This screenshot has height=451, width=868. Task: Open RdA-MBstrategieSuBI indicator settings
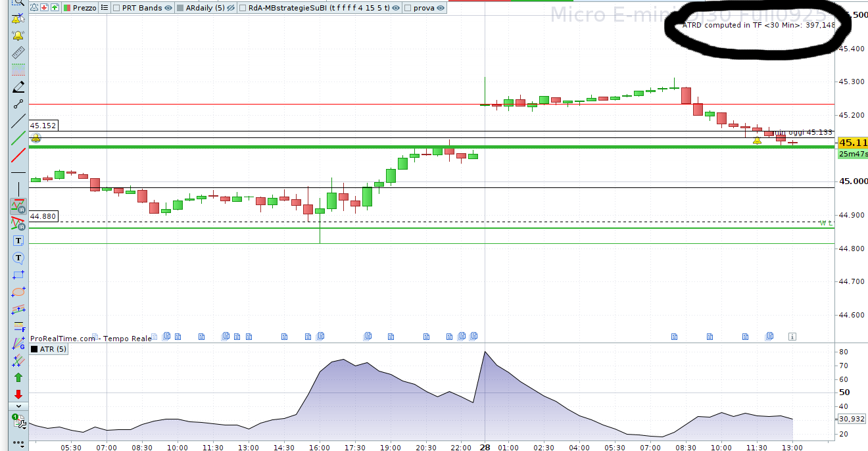click(x=319, y=9)
